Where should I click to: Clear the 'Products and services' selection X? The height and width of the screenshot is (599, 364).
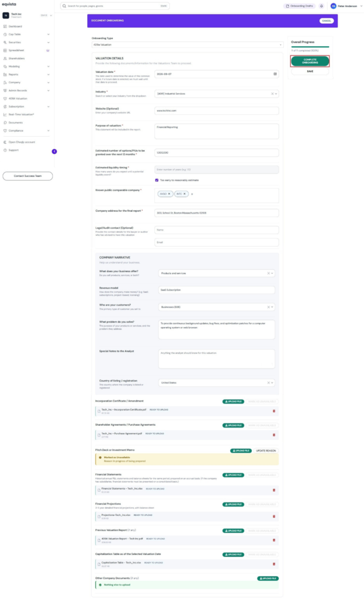(268, 273)
